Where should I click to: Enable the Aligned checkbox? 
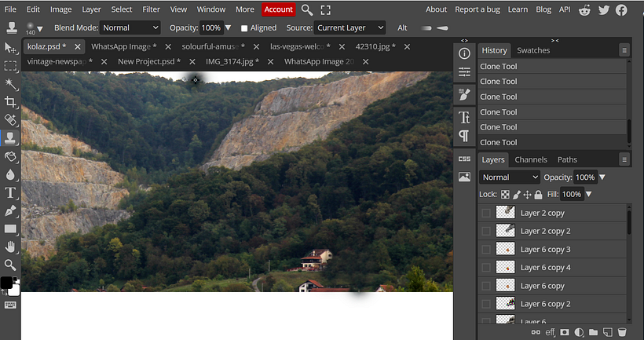[244, 28]
